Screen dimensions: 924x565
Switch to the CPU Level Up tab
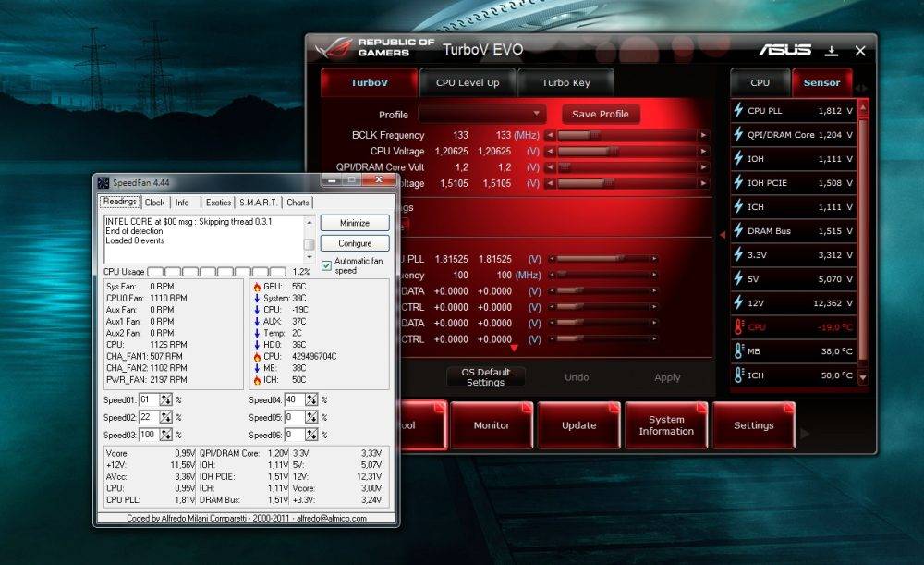click(x=468, y=82)
